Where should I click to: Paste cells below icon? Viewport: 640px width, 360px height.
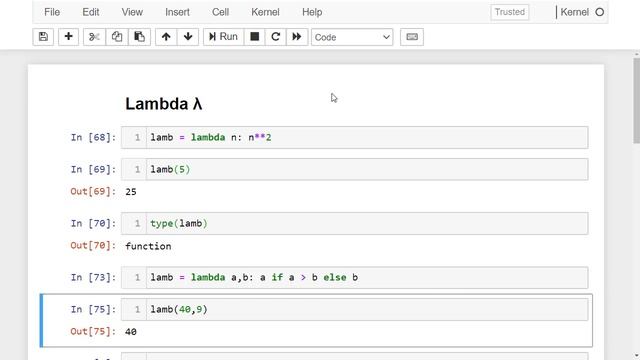click(139, 37)
